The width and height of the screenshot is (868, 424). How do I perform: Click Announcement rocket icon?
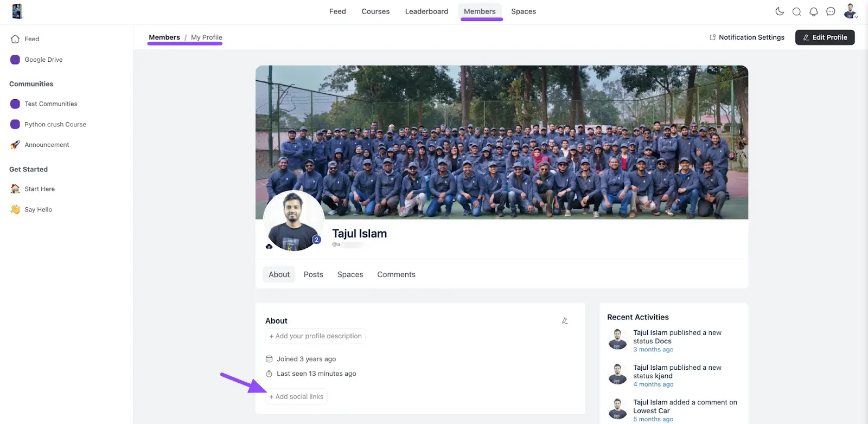[15, 145]
